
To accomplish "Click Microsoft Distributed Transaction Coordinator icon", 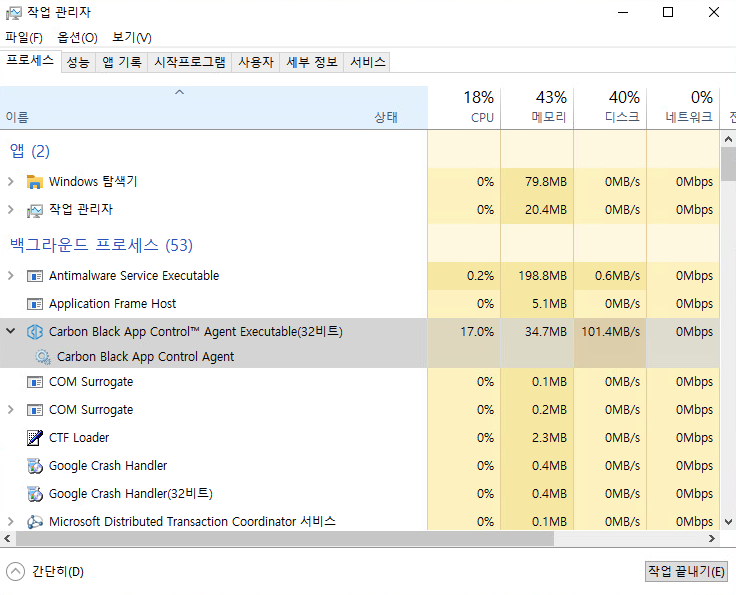I will [x=35, y=522].
